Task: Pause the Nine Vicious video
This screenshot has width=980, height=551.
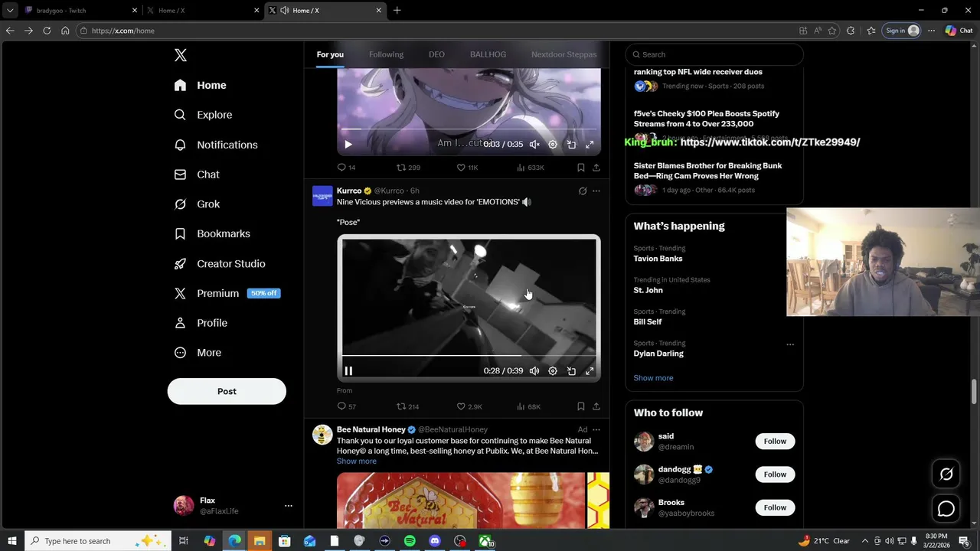Action: (x=348, y=371)
